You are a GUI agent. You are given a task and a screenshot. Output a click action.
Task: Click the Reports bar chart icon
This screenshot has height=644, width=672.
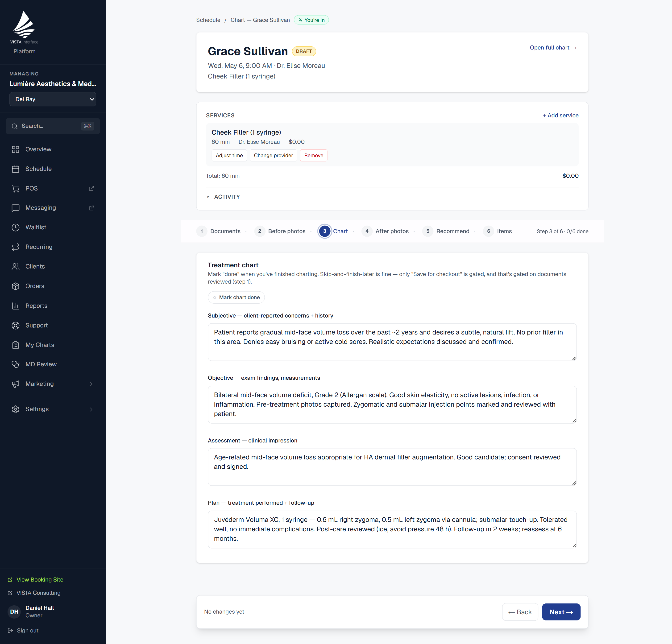(x=15, y=306)
